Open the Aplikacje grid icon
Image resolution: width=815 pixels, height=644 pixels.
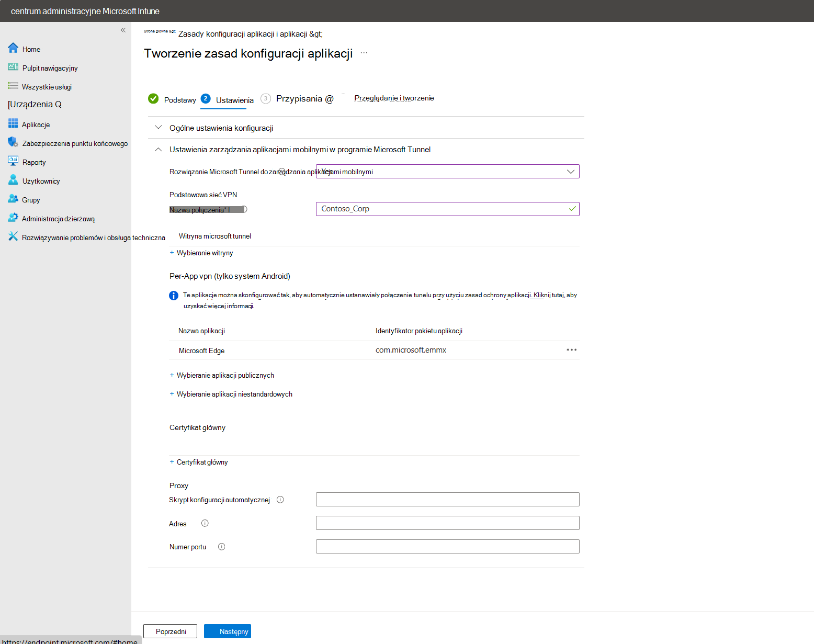pyautogui.click(x=13, y=123)
